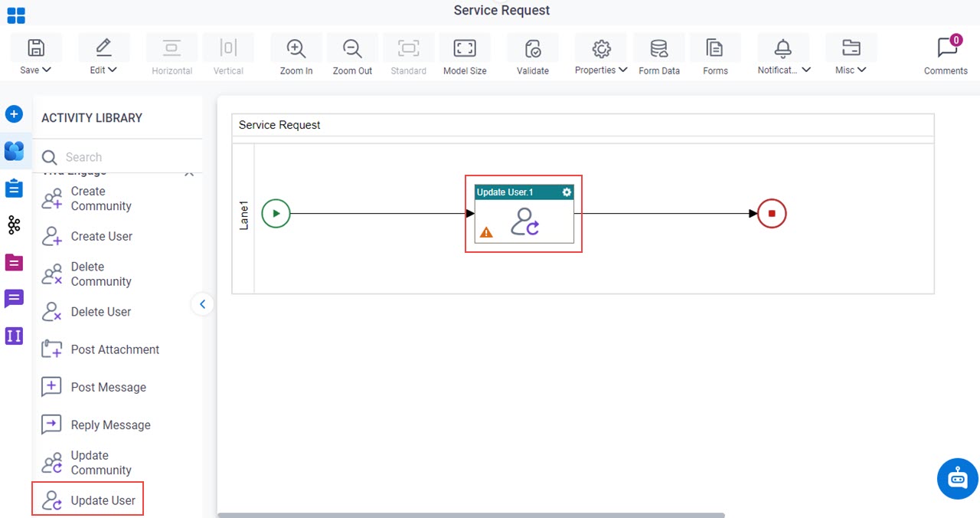Open the purple chat sidebar icon

pyautogui.click(x=14, y=299)
